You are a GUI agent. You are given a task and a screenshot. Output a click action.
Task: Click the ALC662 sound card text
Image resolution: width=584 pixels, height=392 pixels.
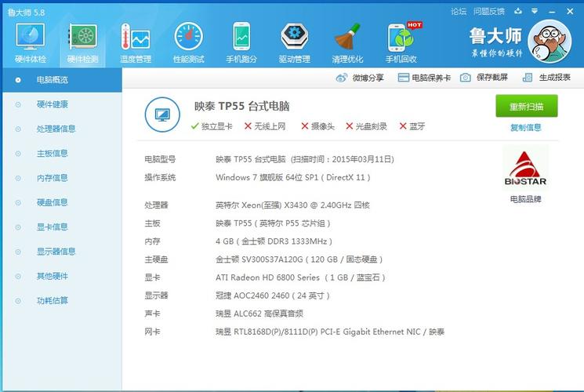pyautogui.click(x=259, y=314)
